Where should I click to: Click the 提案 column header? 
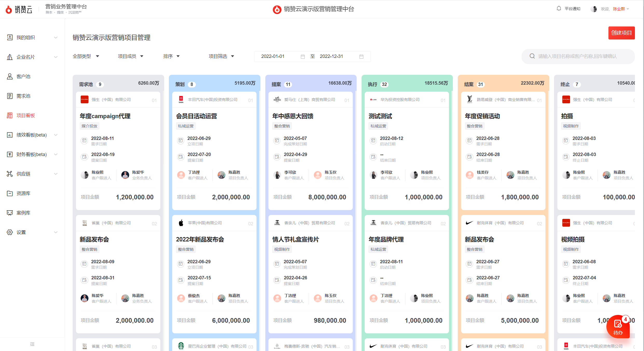coord(311,84)
